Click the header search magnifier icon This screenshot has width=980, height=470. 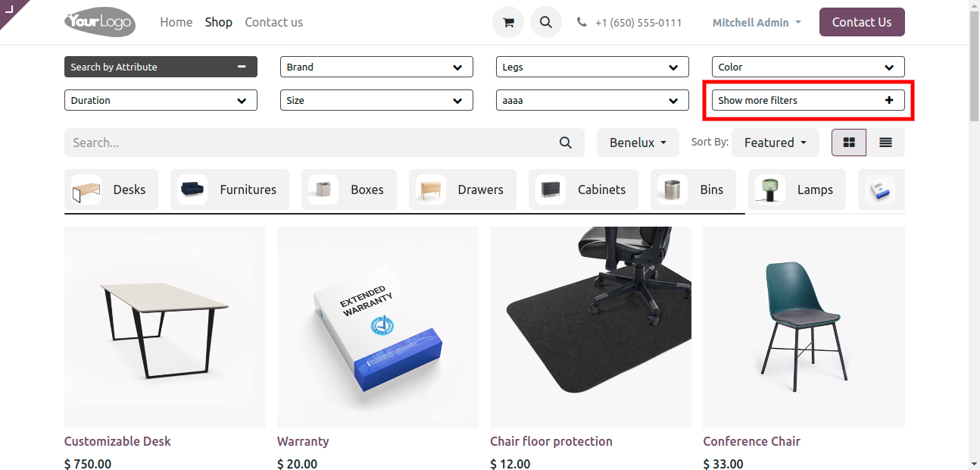pos(546,22)
